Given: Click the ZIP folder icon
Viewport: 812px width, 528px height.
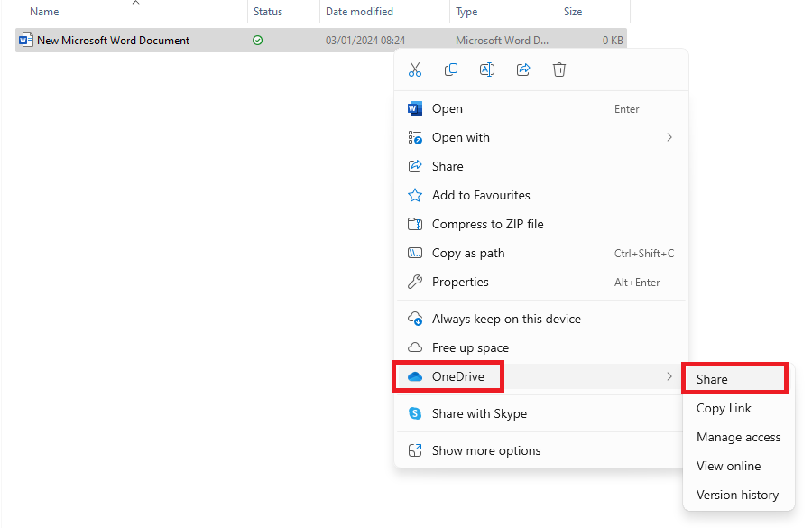Looking at the screenshot, I should [415, 224].
